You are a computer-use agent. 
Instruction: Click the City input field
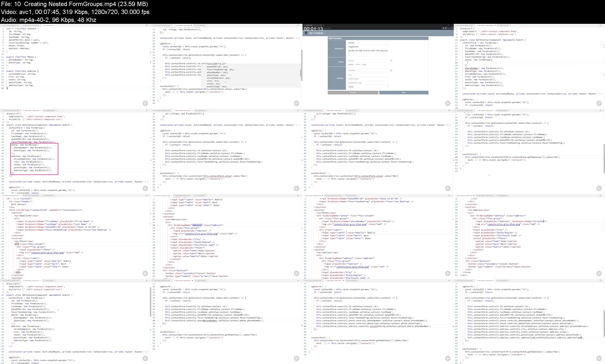(368, 75)
